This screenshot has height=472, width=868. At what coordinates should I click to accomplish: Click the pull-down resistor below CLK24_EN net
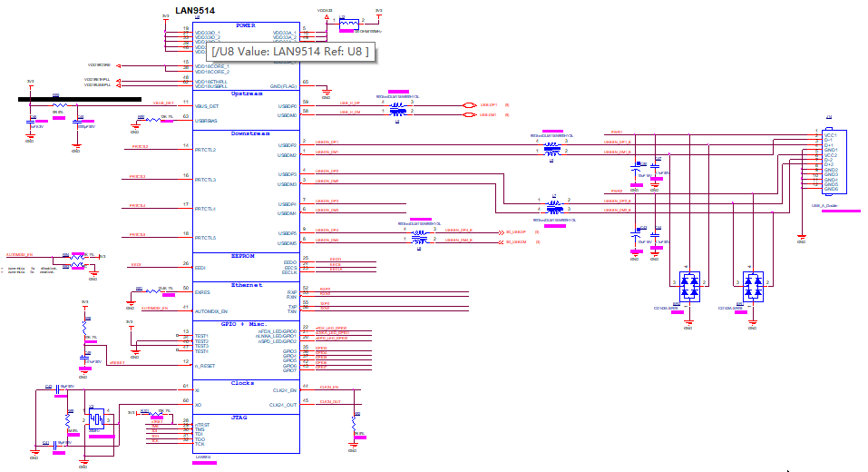pyautogui.click(x=354, y=425)
